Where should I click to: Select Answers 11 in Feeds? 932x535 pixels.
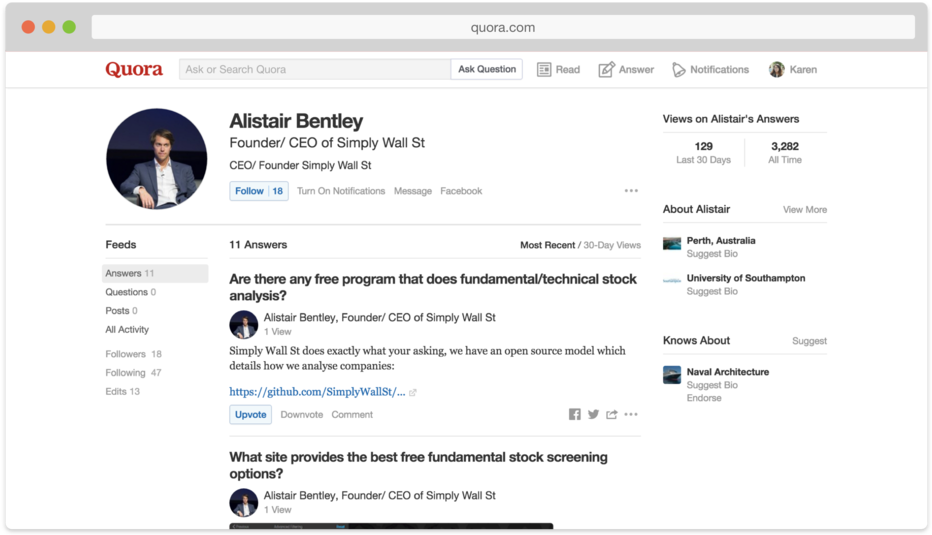click(155, 273)
